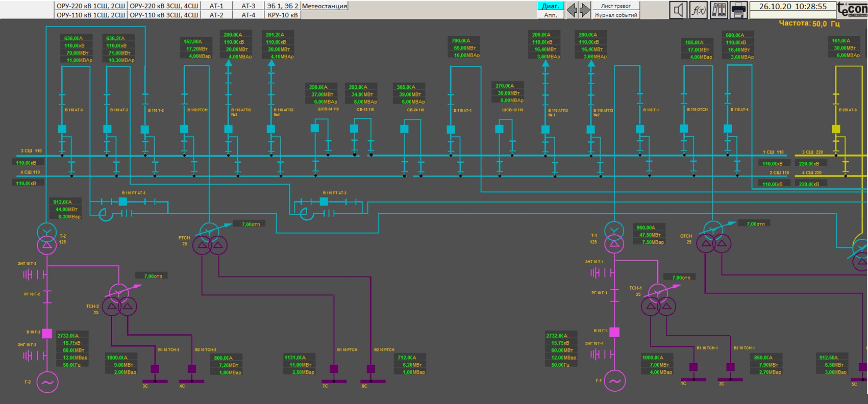Toggle circuit breaker В 110 РТ АТ-2
This screenshot has height=404, width=868.
click(324, 201)
